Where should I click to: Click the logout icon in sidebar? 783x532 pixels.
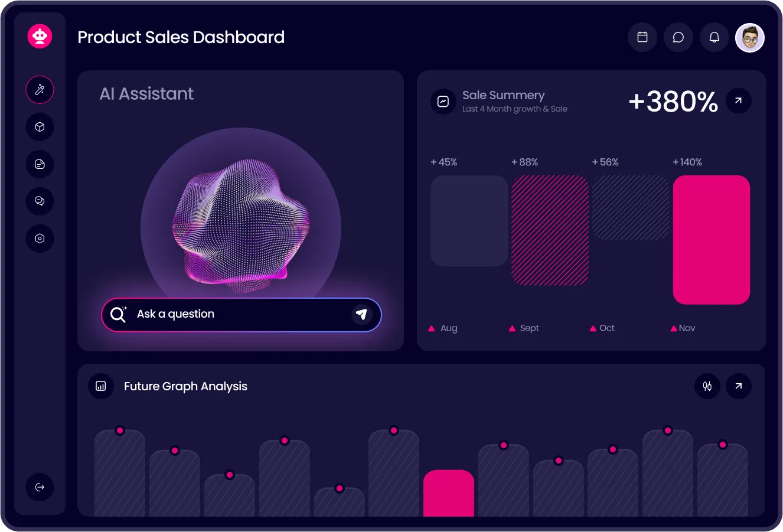click(x=40, y=487)
